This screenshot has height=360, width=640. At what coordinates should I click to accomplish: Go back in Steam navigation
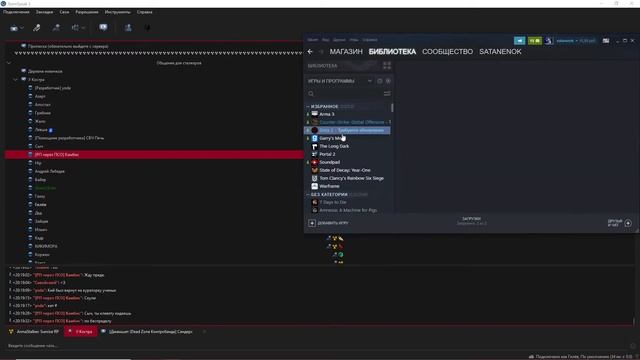pyautogui.click(x=310, y=52)
